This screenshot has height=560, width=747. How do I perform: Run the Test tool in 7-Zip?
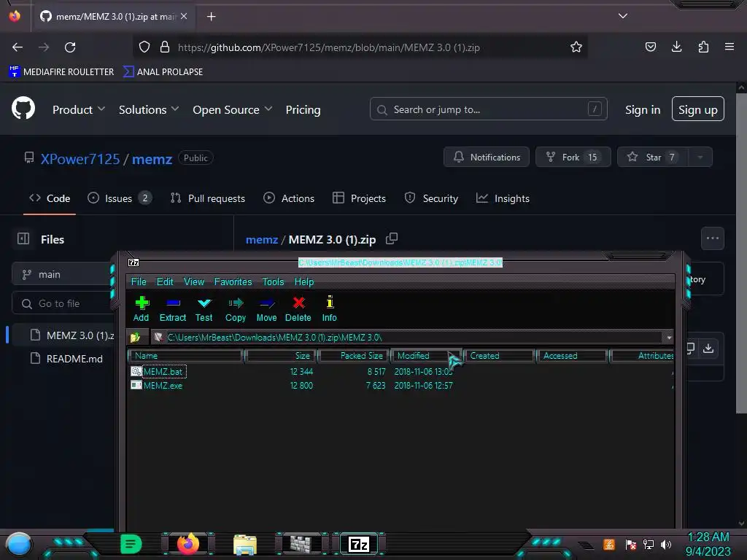tap(204, 309)
